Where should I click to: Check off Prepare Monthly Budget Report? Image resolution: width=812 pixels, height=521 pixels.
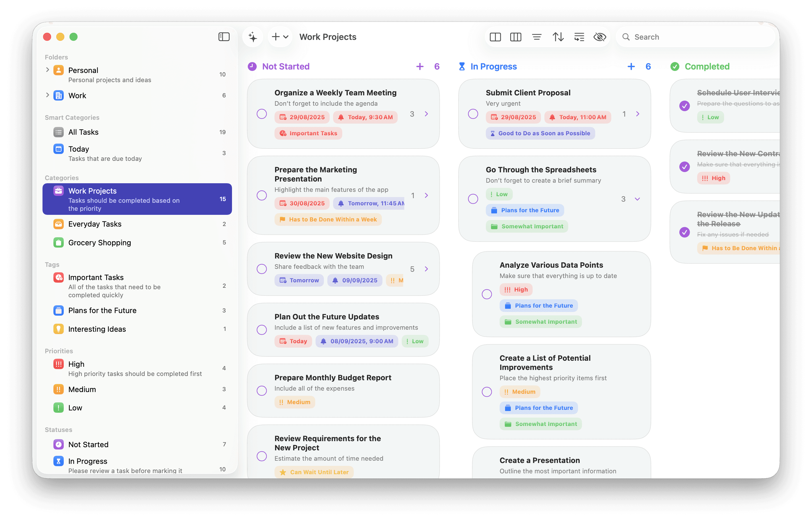pos(262,391)
